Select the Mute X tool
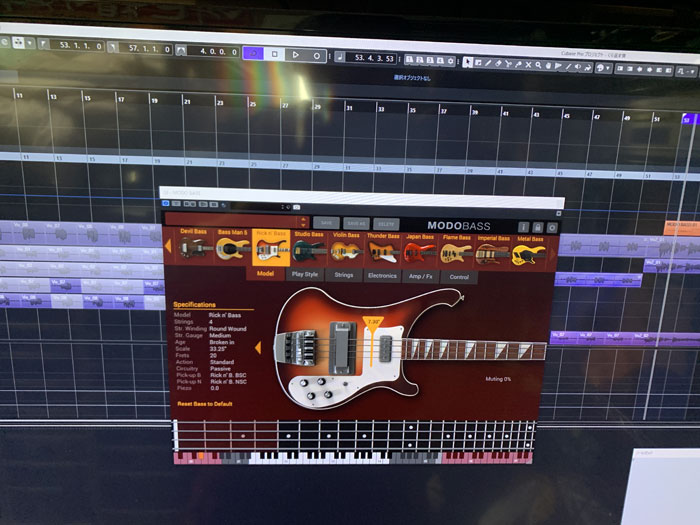The width and height of the screenshot is (700, 525). click(528, 65)
